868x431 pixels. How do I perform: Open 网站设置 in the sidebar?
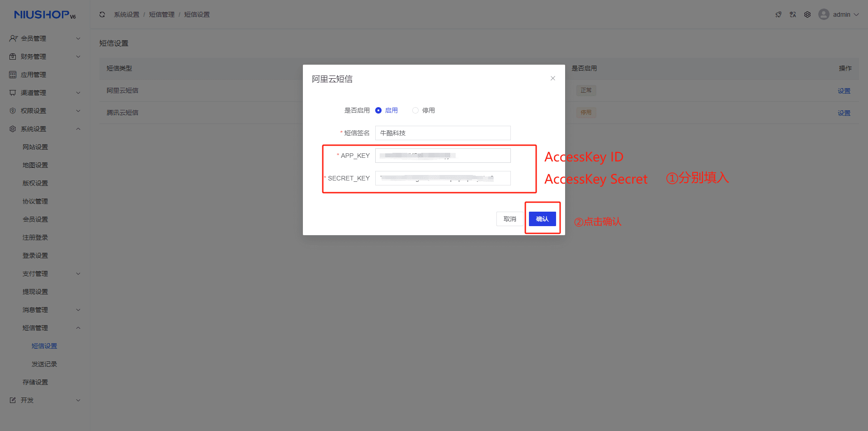pyautogui.click(x=35, y=147)
